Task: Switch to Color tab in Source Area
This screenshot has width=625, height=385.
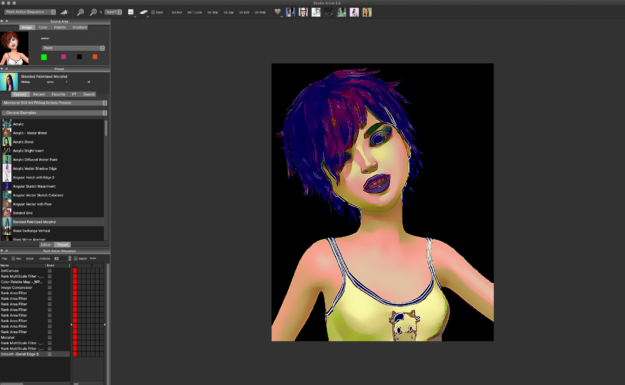Action: pos(43,28)
